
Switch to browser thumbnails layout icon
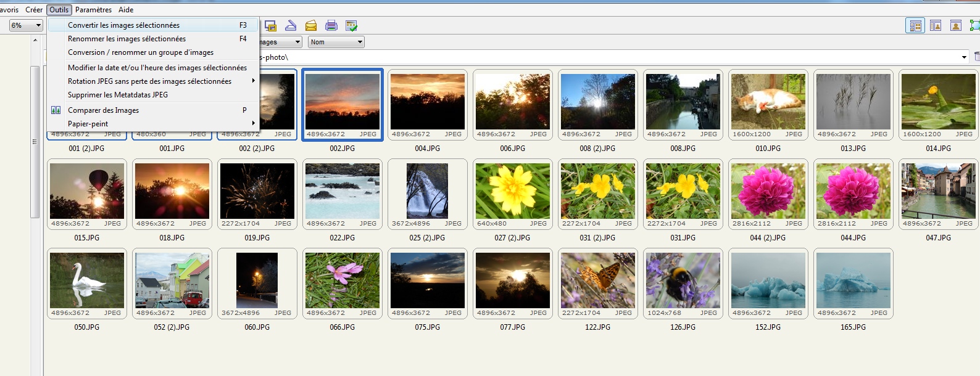tap(915, 26)
